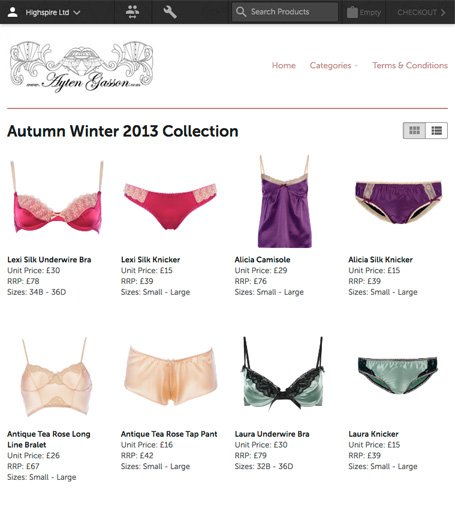Click the Ayten Gasson logo

tap(81, 67)
